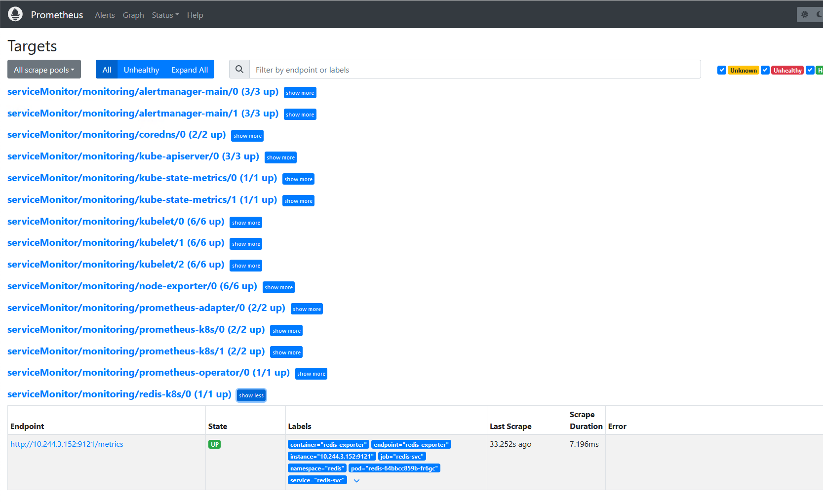Toggle the Unhealthy state checkbox
This screenshot has height=504, width=823.
pos(765,70)
